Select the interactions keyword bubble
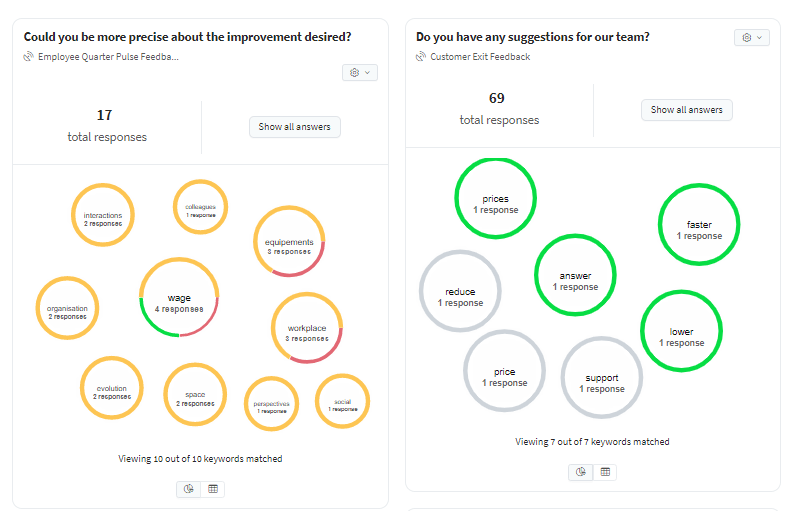The image size is (806, 511). click(103, 215)
